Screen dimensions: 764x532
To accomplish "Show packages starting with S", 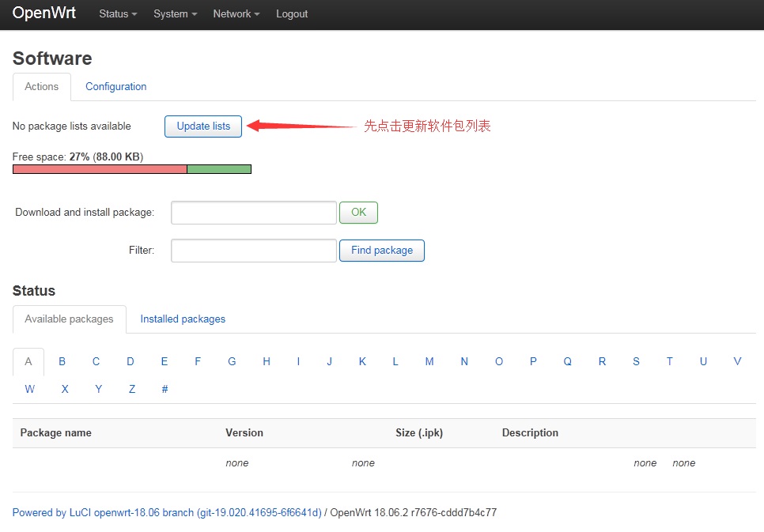I will pyautogui.click(x=637, y=361).
